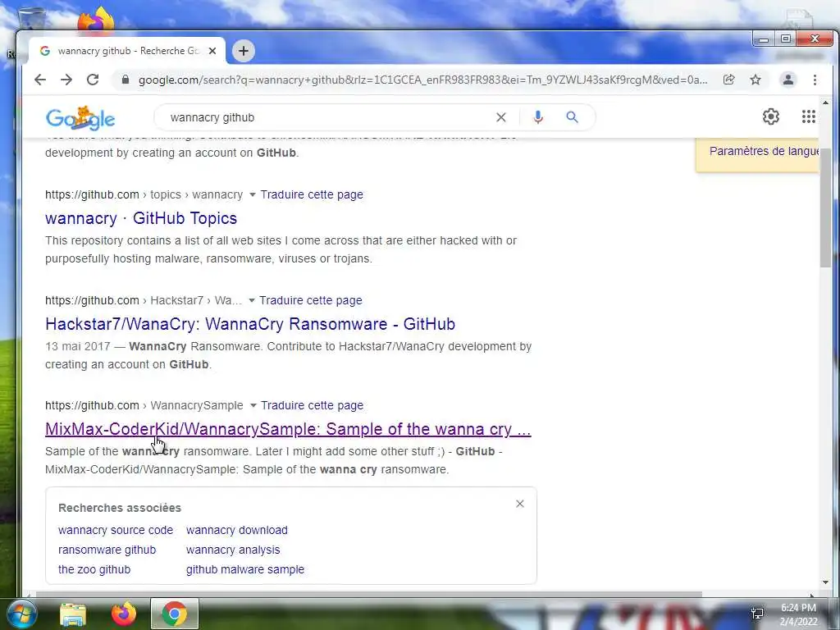Start voice search with microphone icon

[538, 117]
